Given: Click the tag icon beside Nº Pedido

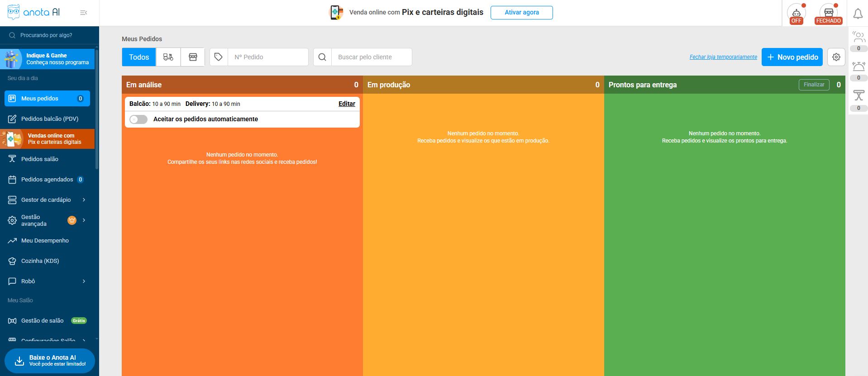Looking at the screenshot, I should 219,57.
